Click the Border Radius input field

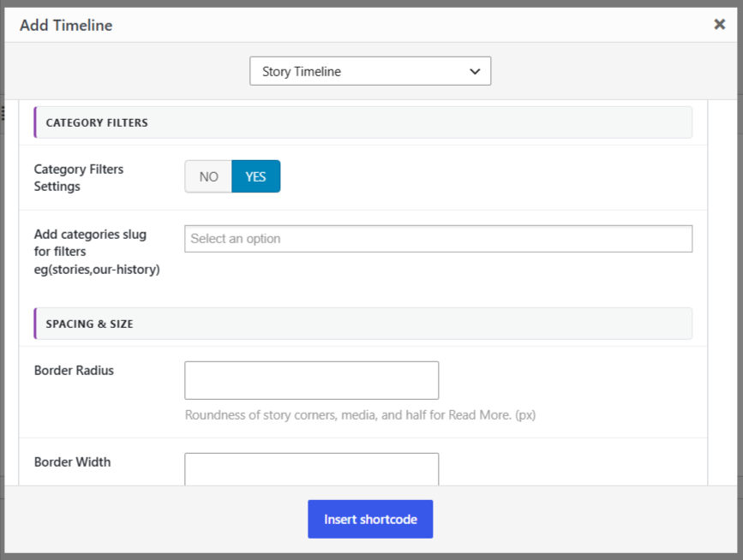click(311, 380)
